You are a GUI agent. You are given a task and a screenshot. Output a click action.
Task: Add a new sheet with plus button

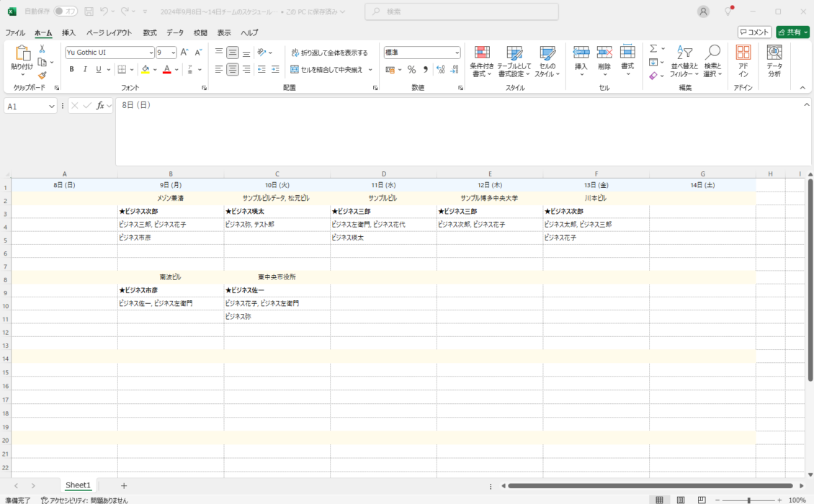[124, 486]
